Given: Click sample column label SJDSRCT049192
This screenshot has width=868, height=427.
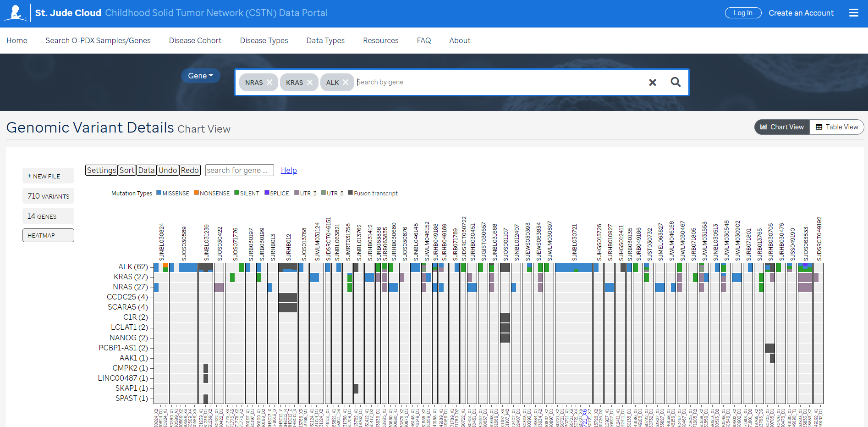Looking at the screenshot, I should (819, 239).
